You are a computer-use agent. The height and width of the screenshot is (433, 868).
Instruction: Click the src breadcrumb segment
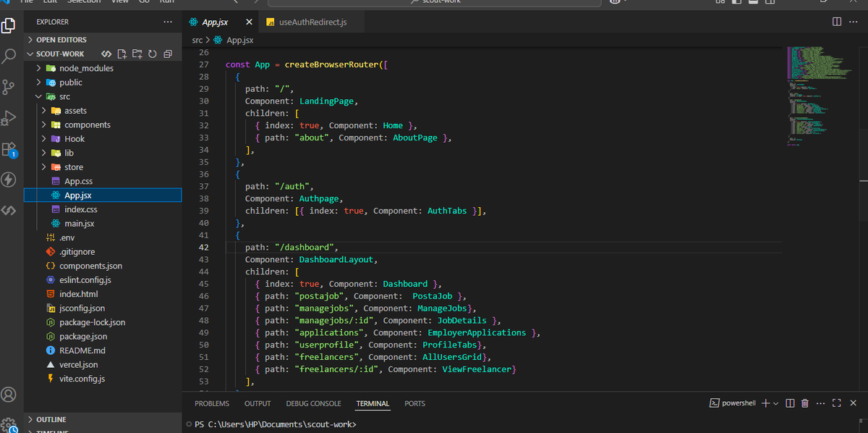[x=197, y=40]
